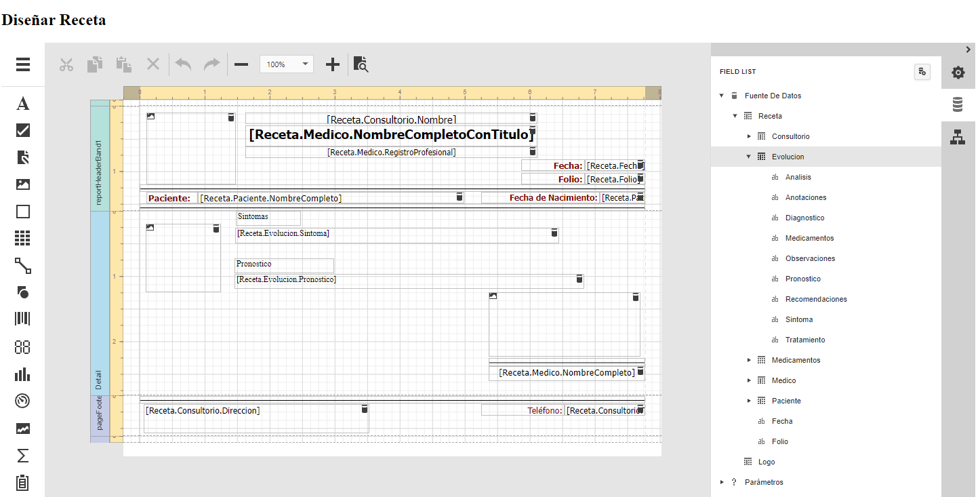
Task: Click the Undo arrow
Action: pos(184,64)
